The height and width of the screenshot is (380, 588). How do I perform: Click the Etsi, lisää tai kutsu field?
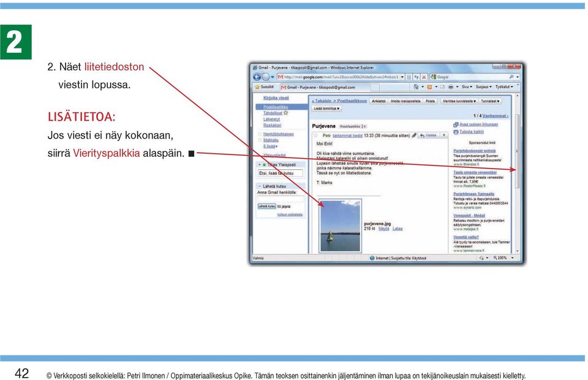tap(280, 173)
